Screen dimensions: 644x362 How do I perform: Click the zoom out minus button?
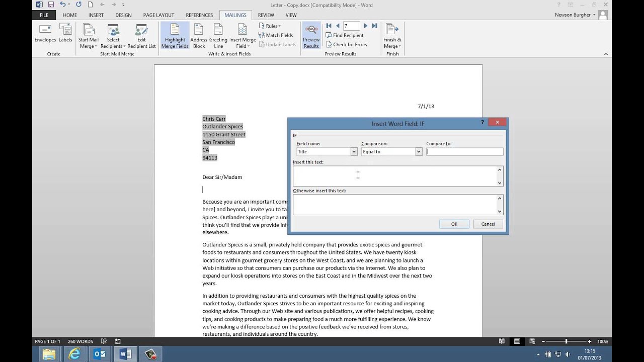[542, 341]
